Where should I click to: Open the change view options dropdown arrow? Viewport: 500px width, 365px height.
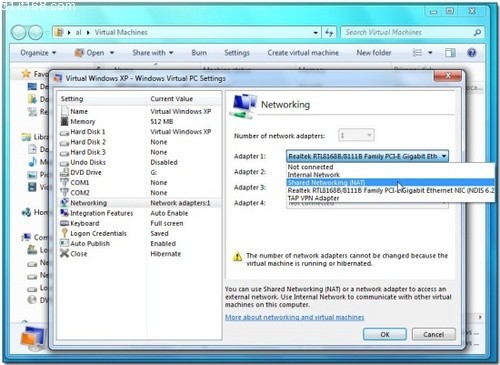(430, 53)
